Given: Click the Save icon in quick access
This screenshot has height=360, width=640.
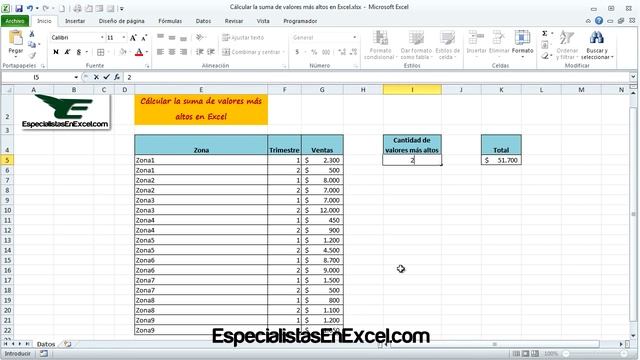Looking at the screenshot, I should [x=19, y=8].
